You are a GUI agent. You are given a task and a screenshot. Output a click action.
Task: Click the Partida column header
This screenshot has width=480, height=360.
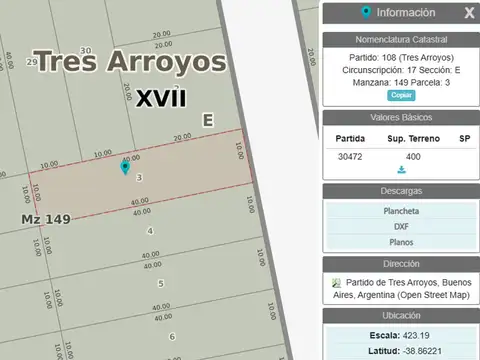coord(350,139)
